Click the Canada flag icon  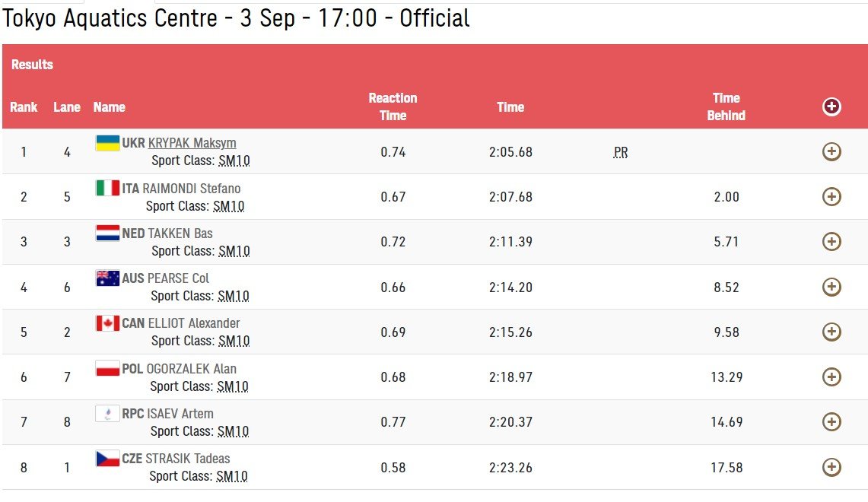[107, 323]
